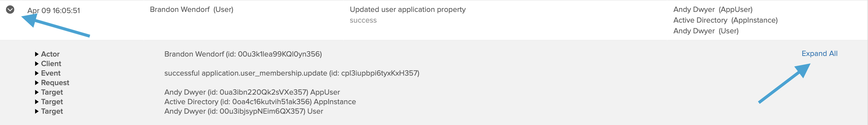This screenshot has width=868, height=125.
Task: Click the Andy Dwyer AppUser ID detail value
Action: 252,92
